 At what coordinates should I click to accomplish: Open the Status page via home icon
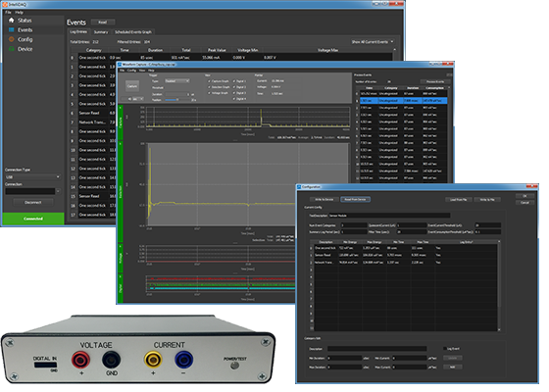(12, 21)
